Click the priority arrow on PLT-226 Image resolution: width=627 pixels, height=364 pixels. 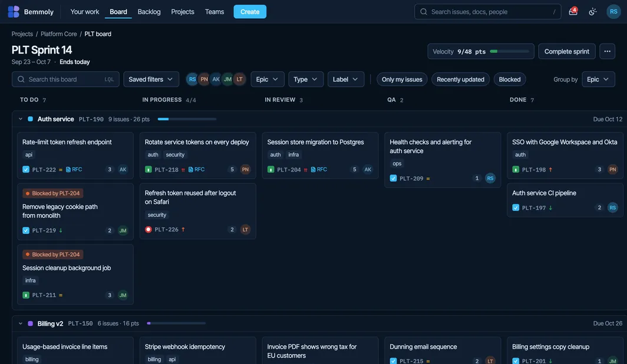(x=183, y=229)
